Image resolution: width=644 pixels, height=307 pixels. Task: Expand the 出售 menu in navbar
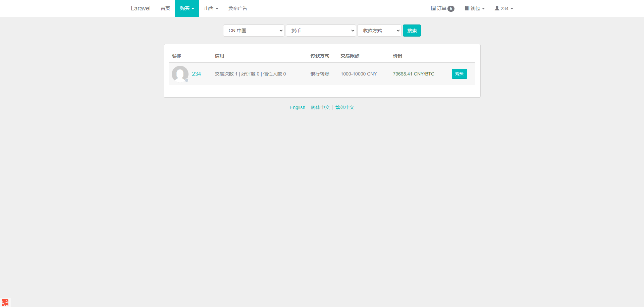[x=211, y=8]
